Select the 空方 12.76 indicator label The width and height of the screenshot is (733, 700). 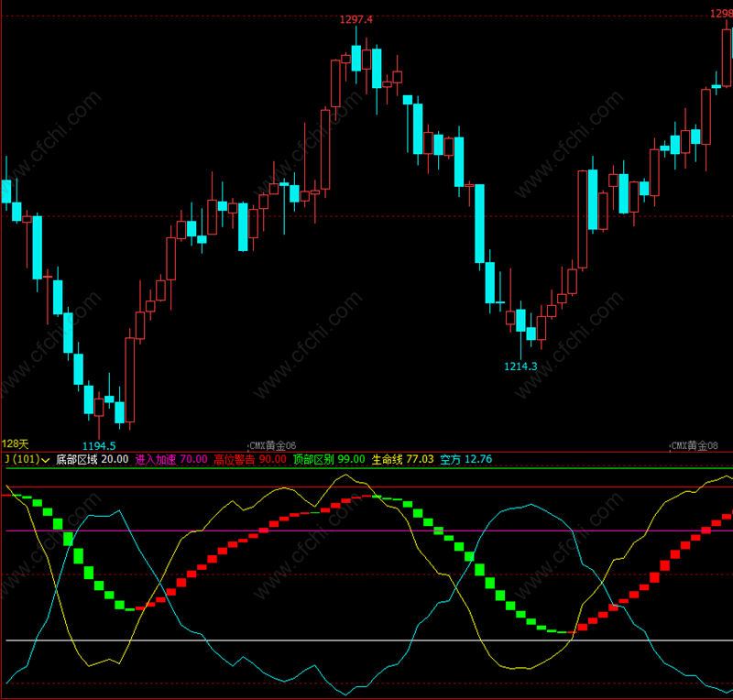coord(466,459)
